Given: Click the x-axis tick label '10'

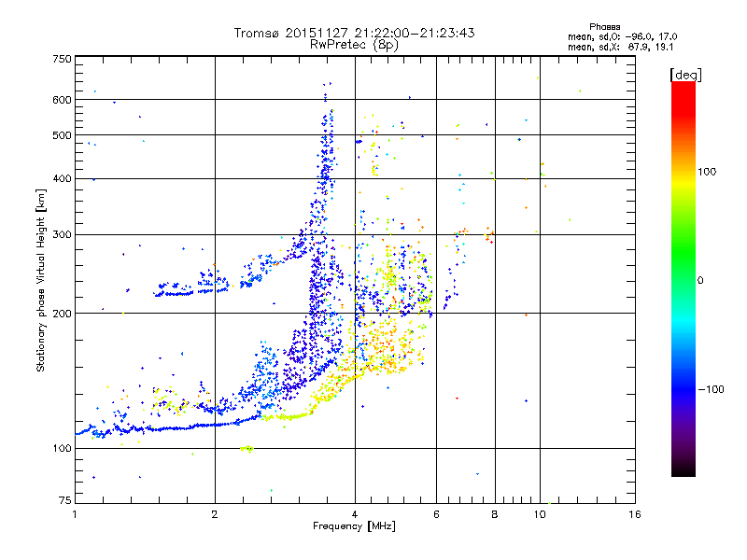Looking at the screenshot, I should [540, 514].
